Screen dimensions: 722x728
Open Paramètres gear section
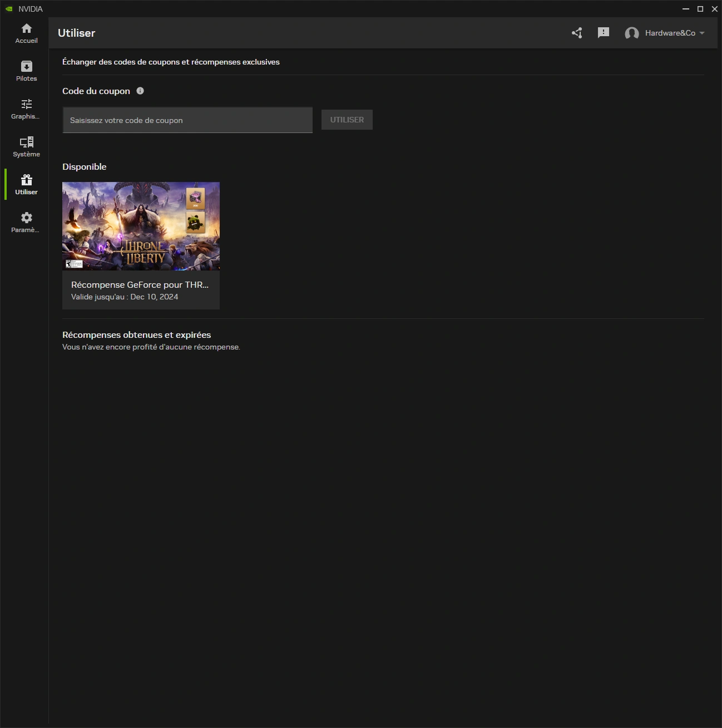pos(26,223)
